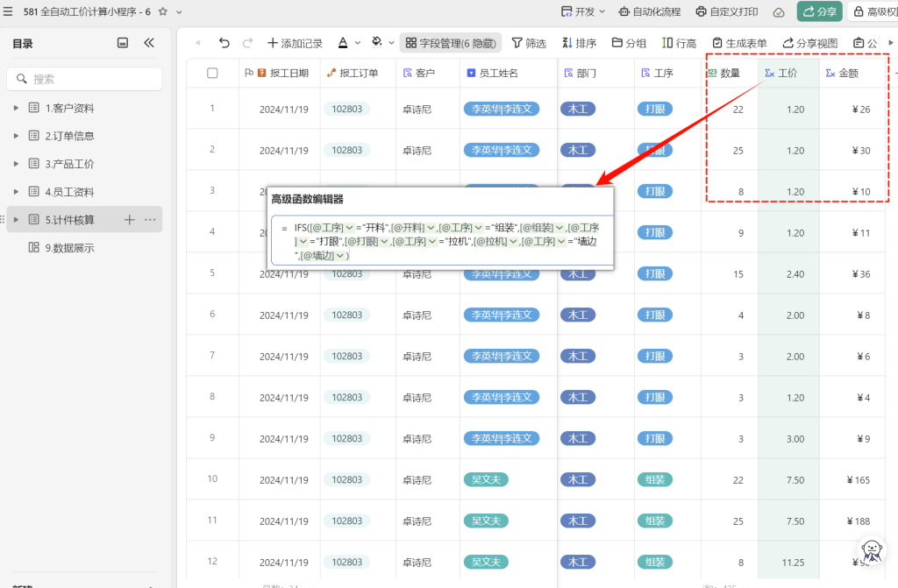The width and height of the screenshot is (898, 588).
Task: Open the fill color dropdown arrow
Action: [x=392, y=43]
